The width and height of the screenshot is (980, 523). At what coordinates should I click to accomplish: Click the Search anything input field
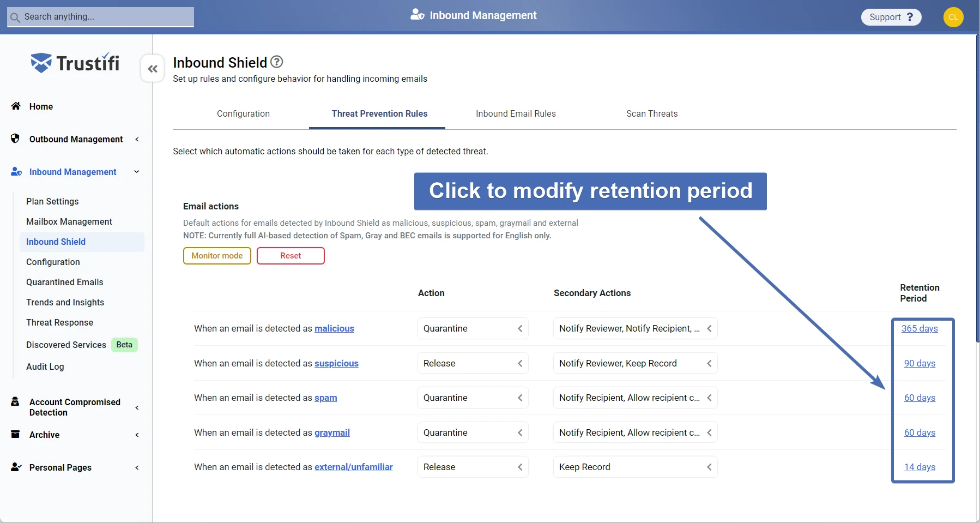coord(101,17)
